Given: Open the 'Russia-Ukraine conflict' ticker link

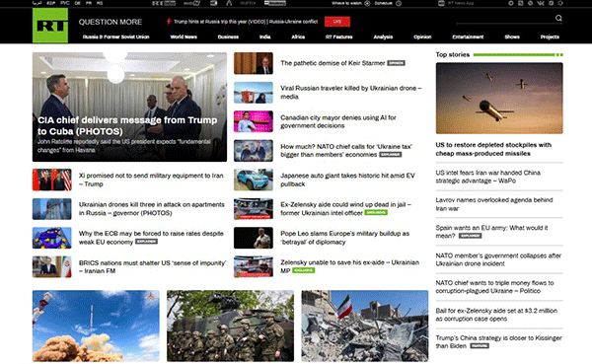Looking at the screenshot, I should coord(293,22).
